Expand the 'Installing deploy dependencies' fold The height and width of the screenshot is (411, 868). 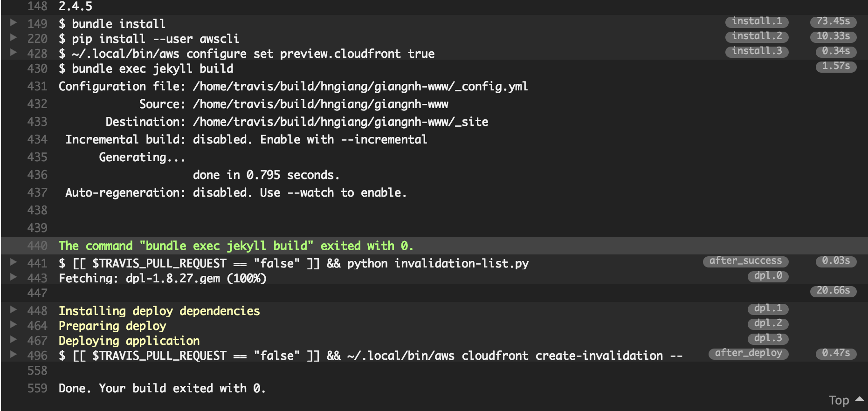pyautogui.click(x=14, y=309)
